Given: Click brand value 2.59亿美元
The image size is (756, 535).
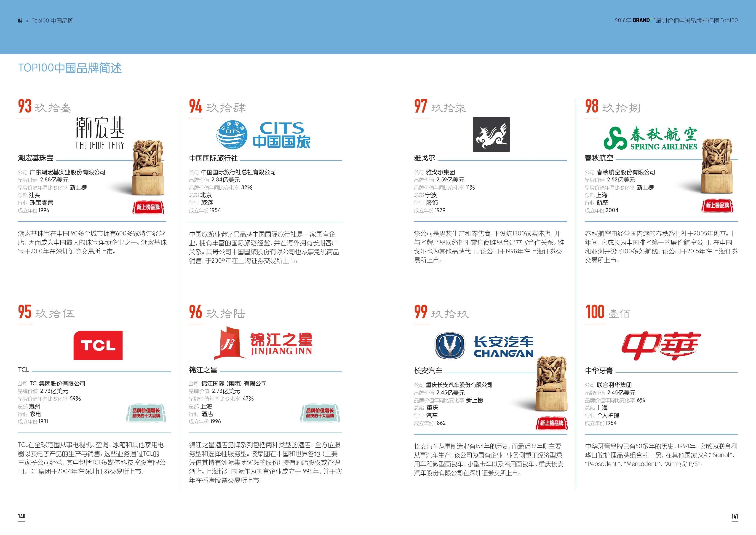Looking at the screenshot, I should (x=450, y=180).
